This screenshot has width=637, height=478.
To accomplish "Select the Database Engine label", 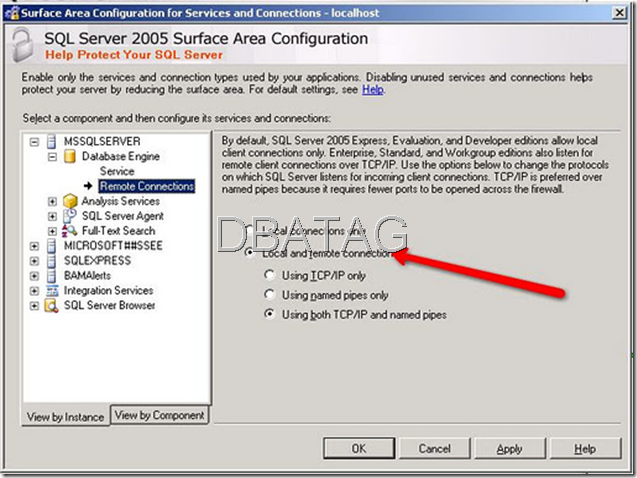I will [121, 156].
